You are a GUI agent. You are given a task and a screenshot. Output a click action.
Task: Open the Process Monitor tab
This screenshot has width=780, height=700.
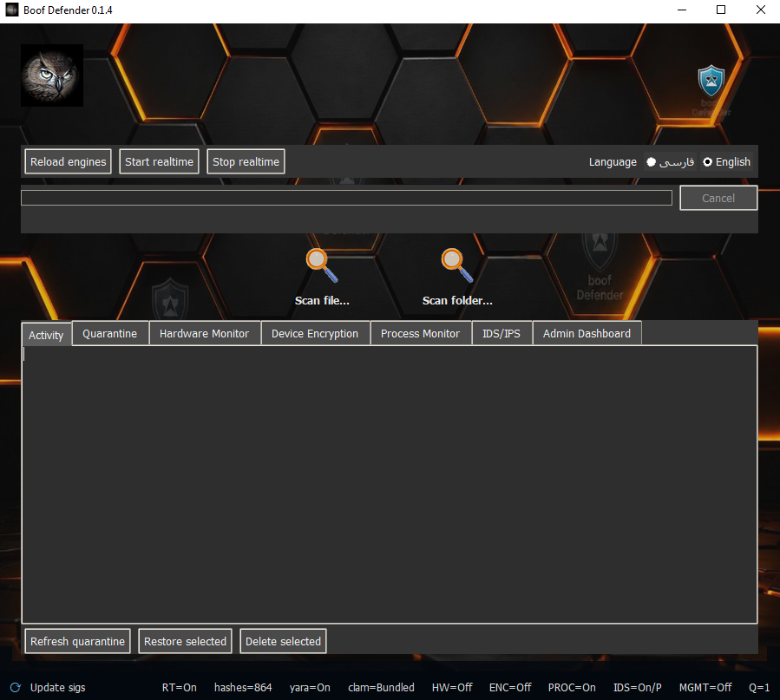click(x=420, y=333)
